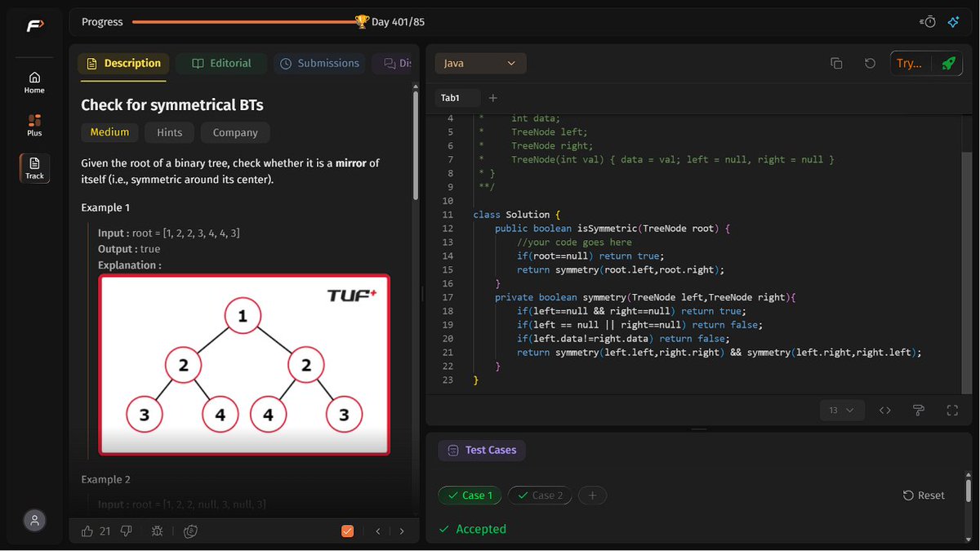Click the thumbs up like icon
The width and height of the screenshot is (980, 551).
(87, 531)
